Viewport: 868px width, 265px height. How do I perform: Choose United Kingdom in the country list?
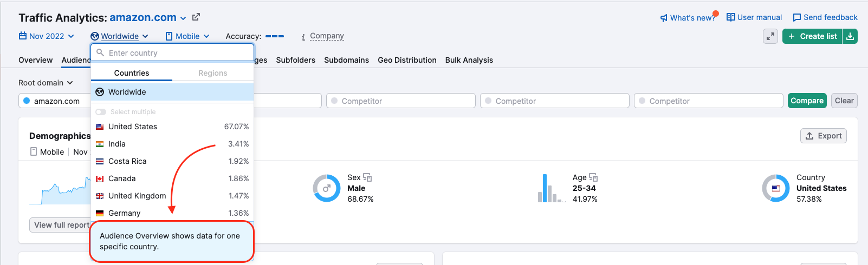point(172,196)
